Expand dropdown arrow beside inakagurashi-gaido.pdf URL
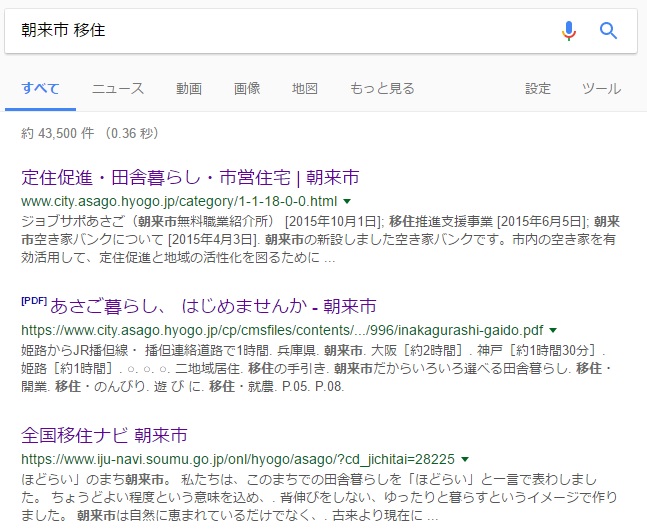Screen dimensions: 647x529 [553, 330]
